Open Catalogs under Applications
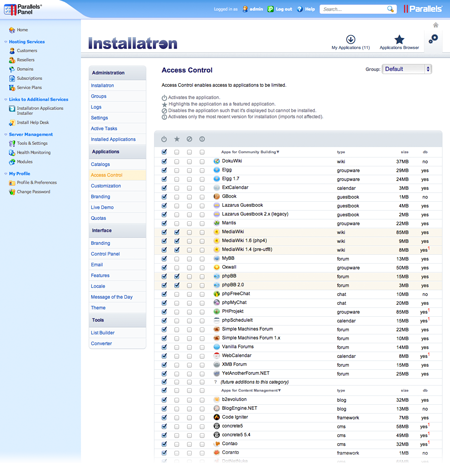 click(x=100, y=164)
